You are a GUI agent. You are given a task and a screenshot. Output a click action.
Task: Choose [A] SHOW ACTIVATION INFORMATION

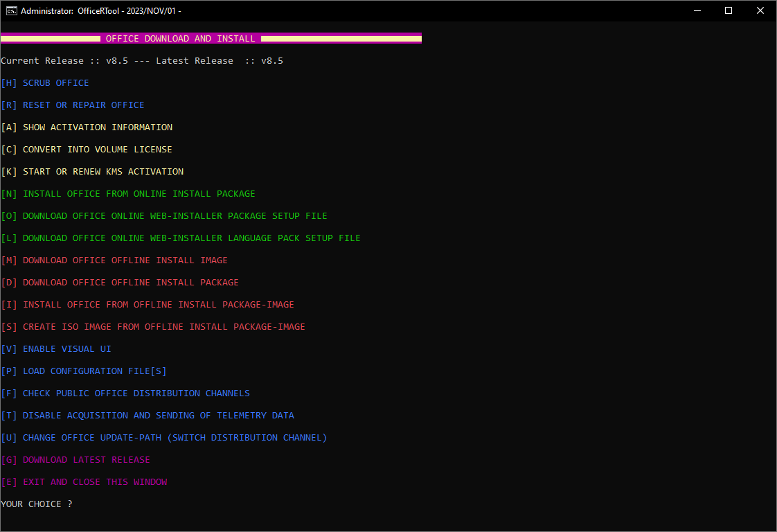click(x=87, y=127)
